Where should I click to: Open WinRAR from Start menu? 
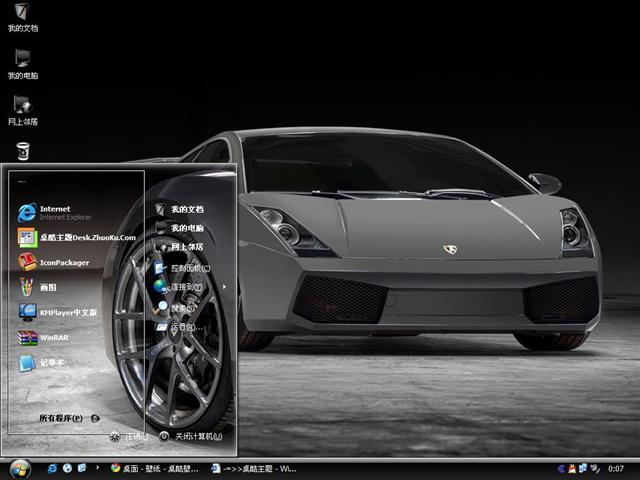(43, 338)
